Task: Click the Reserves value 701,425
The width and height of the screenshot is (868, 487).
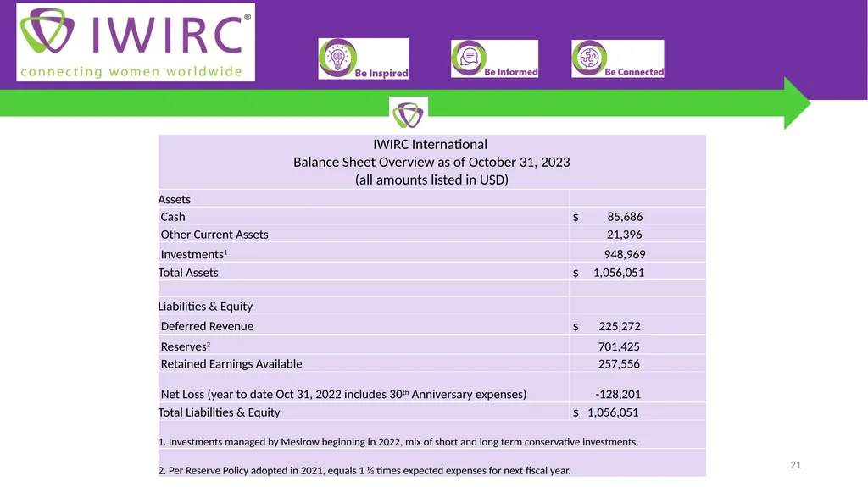Action: coord(619,346)
